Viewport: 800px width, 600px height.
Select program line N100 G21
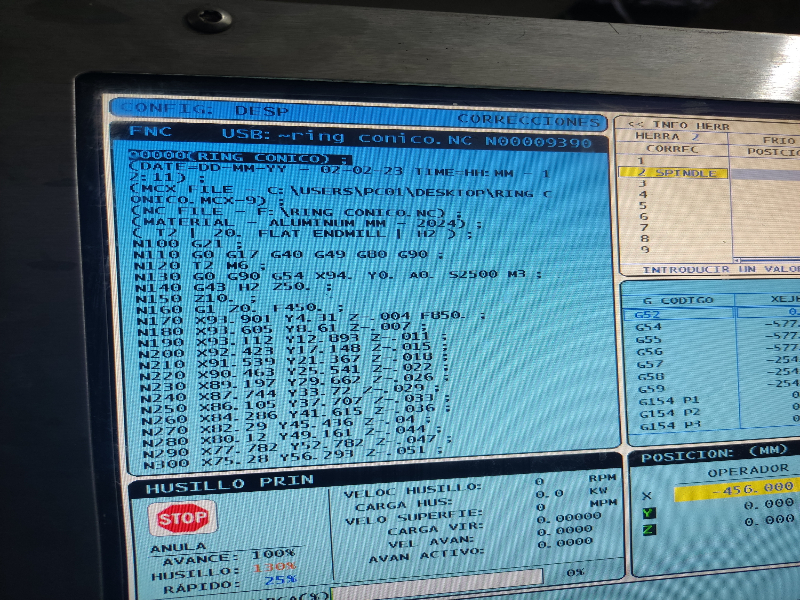pos(176,243)
